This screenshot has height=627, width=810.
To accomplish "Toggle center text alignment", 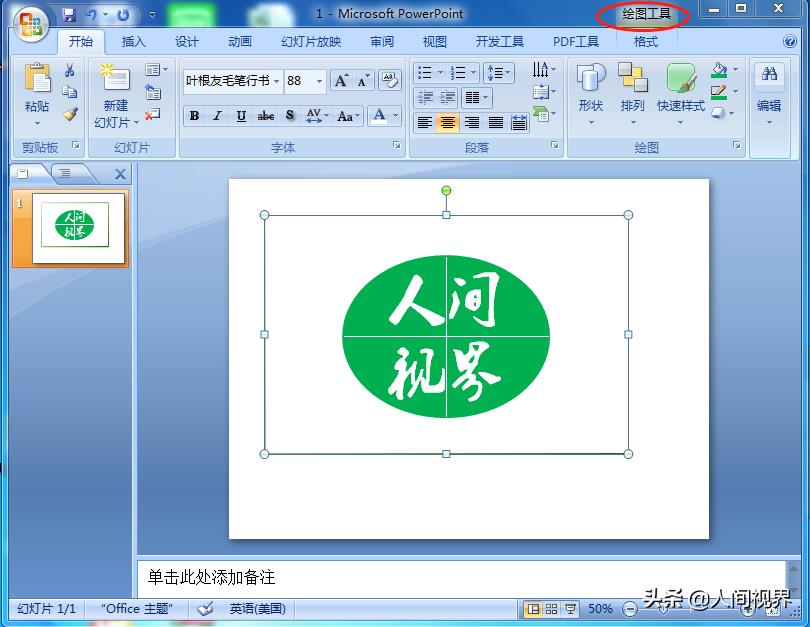I will [x=448, y=123].
